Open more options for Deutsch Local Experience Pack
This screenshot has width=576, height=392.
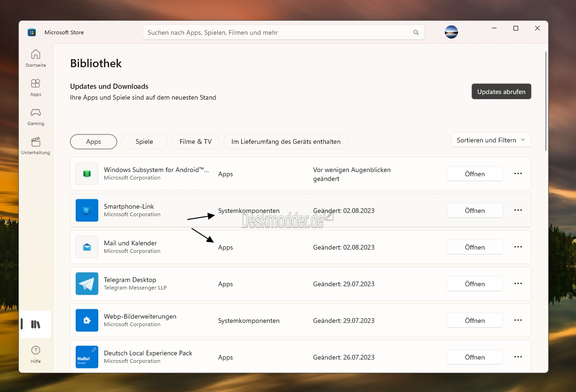click(x=518, y=357)
